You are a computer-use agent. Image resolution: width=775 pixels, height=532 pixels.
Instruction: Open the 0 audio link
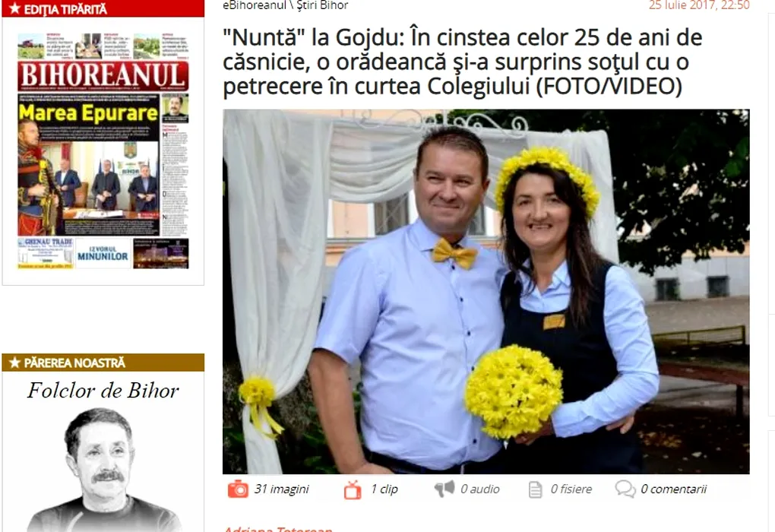479,489
